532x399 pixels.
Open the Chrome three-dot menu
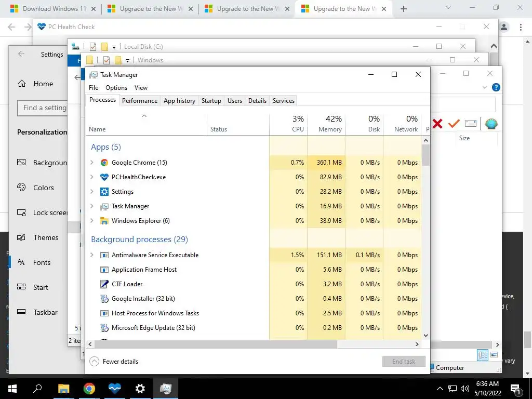pyautogui.click(x=521, y=27)
